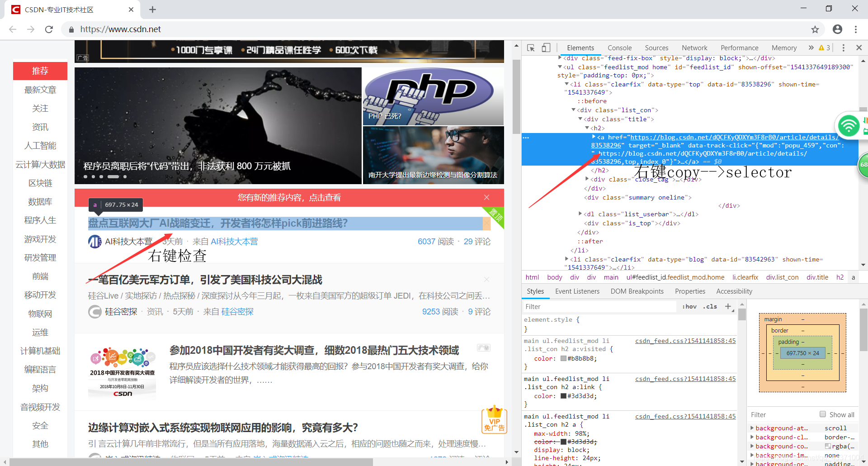Screen dimensions: 868x466
Task: Open the Event Listeners pane
Action: (x=577, y=291)
